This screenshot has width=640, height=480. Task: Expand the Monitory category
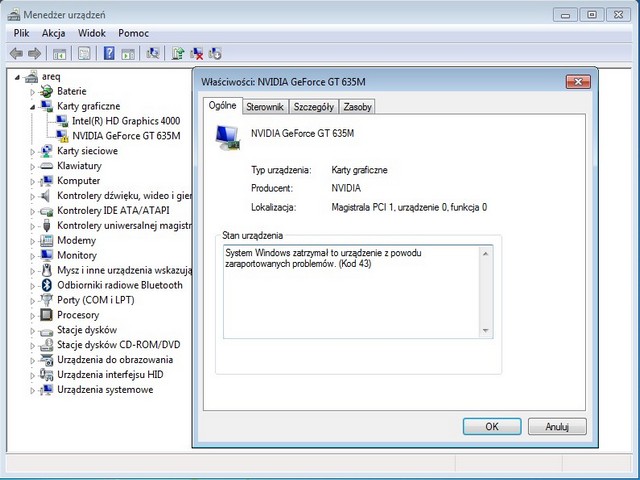33,255
